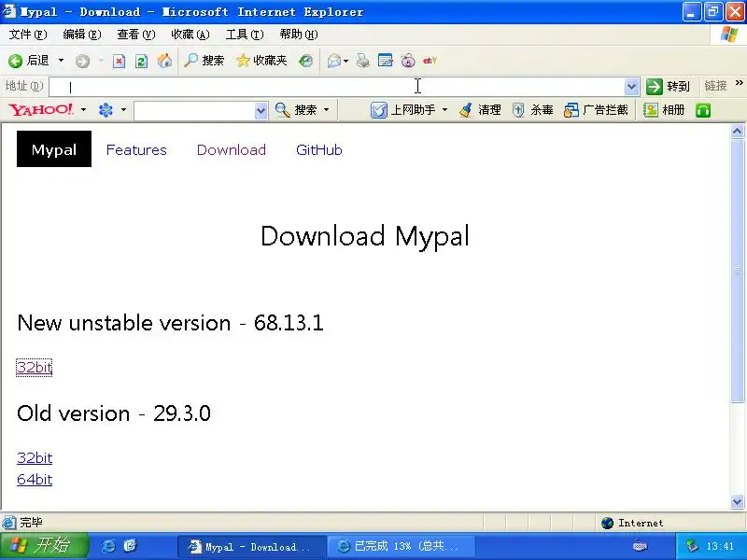Click the Yahoo! logo button
The image size is (747, 560).
pos(41,109)
